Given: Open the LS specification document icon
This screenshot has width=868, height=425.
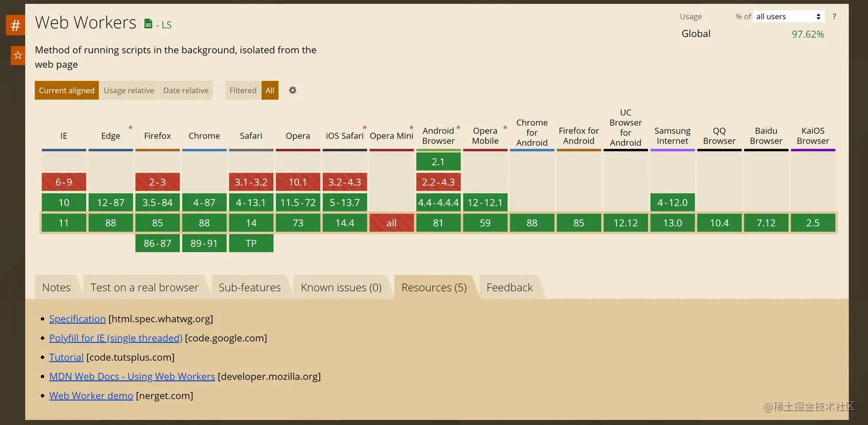Looking at the screenshot, I should click(x=148, y=24).
